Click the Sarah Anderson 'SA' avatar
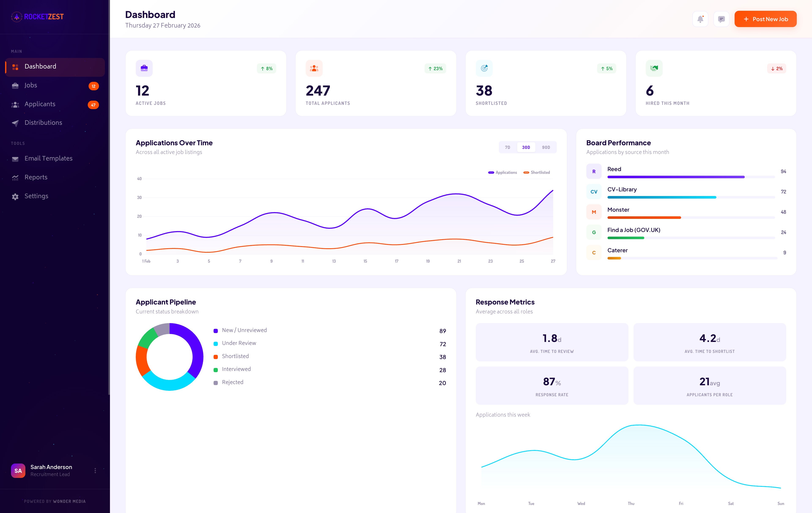The width and height of the screenshot is (812, 513). point(18,470)
